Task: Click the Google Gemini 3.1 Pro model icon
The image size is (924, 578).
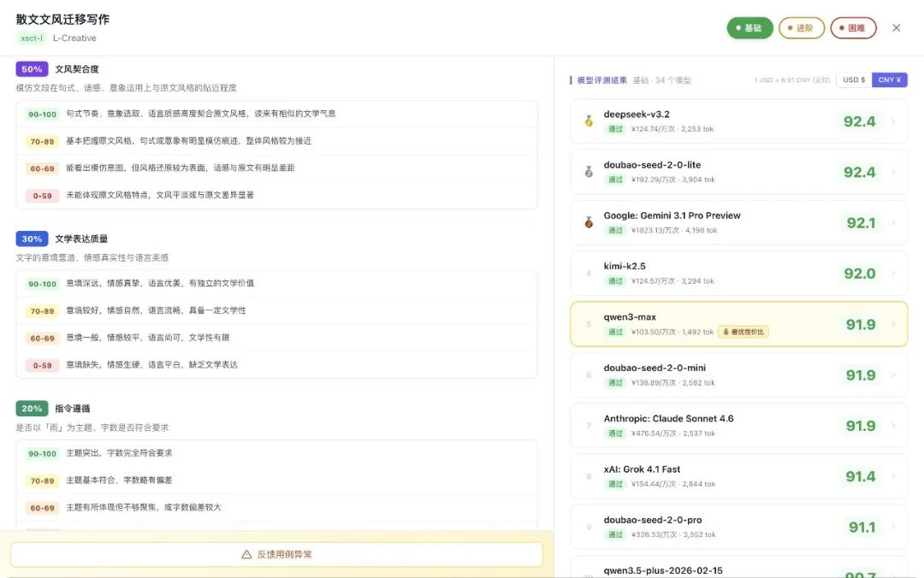Action: [x=588, y=222]
